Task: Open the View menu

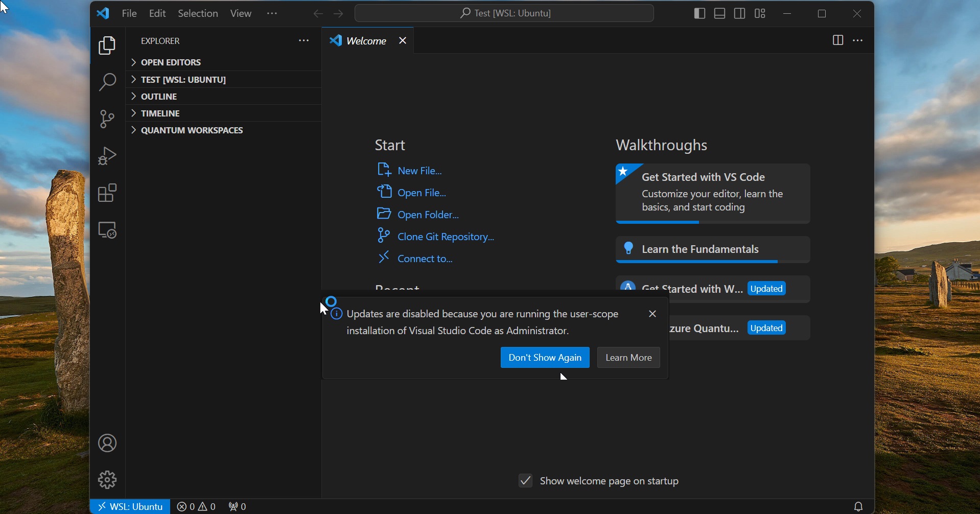Action: pos(241,13)
